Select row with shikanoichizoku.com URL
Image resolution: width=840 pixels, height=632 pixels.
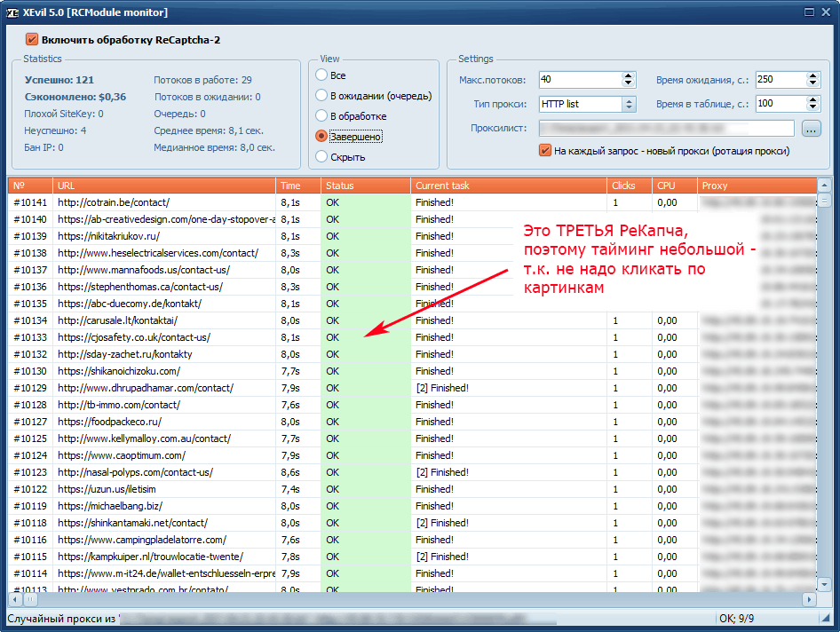click(413, 371)
